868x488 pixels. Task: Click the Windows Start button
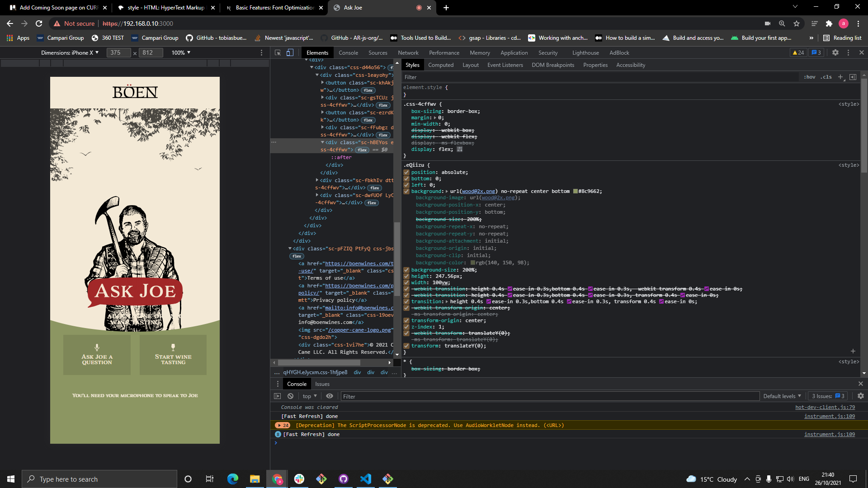(x=11, y=479)
